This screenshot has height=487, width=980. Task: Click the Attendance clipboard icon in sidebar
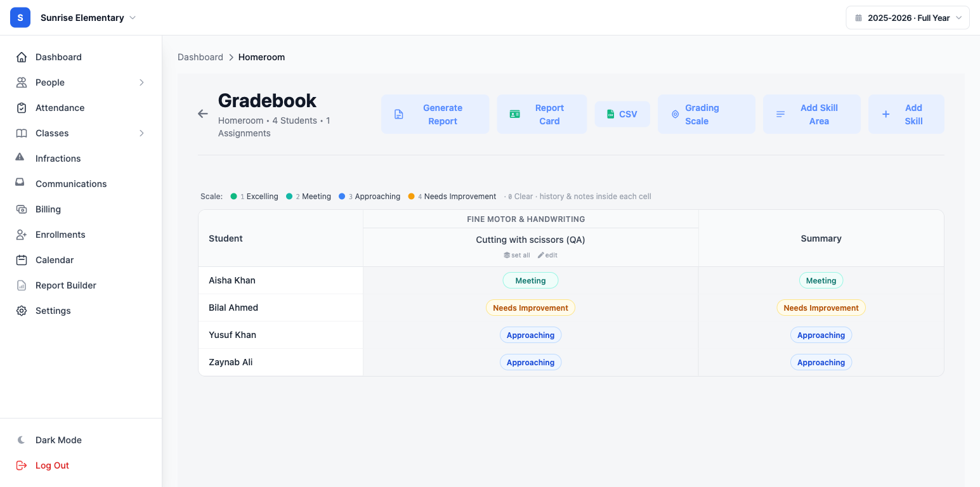coord(22,108)
